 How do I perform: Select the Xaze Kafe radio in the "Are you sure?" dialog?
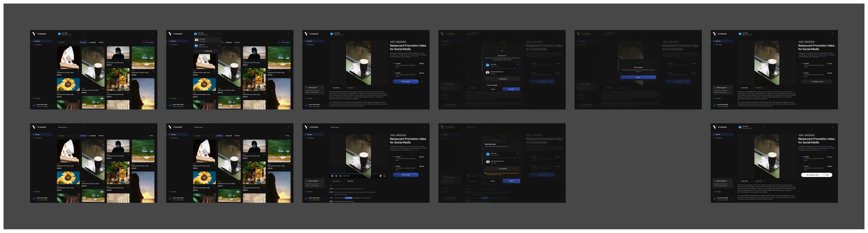coord(518,64)
